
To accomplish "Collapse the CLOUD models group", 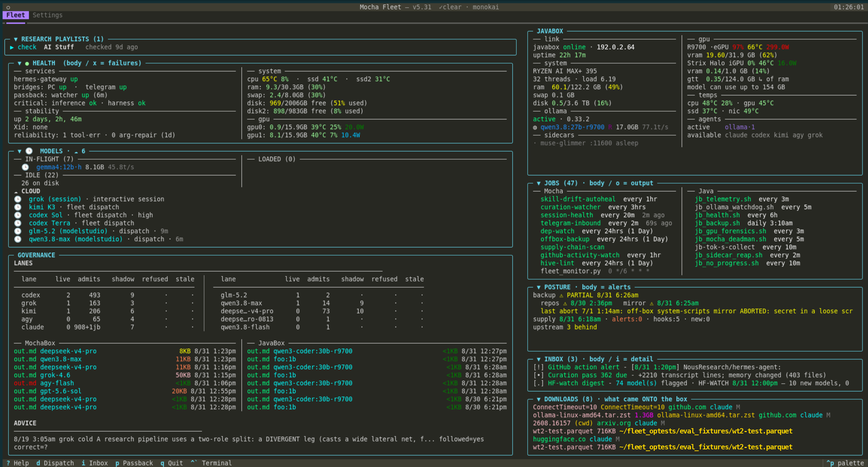I will tap(16, 191).
